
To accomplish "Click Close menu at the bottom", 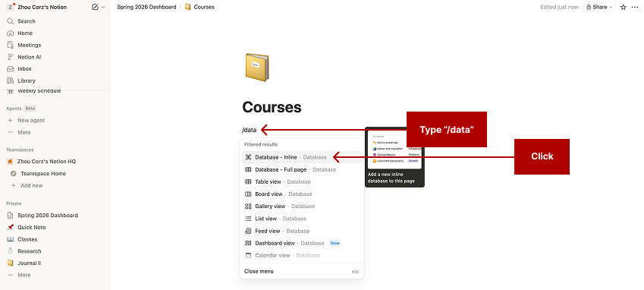I will click(302, 271).
